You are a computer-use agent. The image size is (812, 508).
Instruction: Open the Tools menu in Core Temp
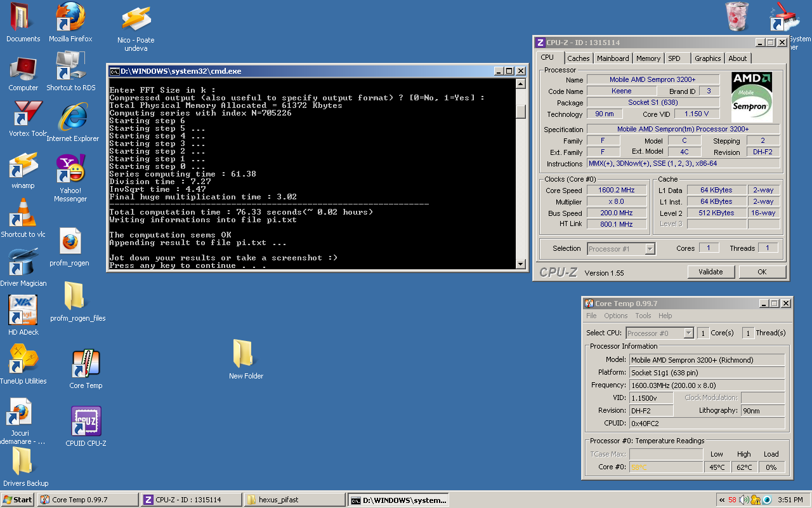coord(643,316)
